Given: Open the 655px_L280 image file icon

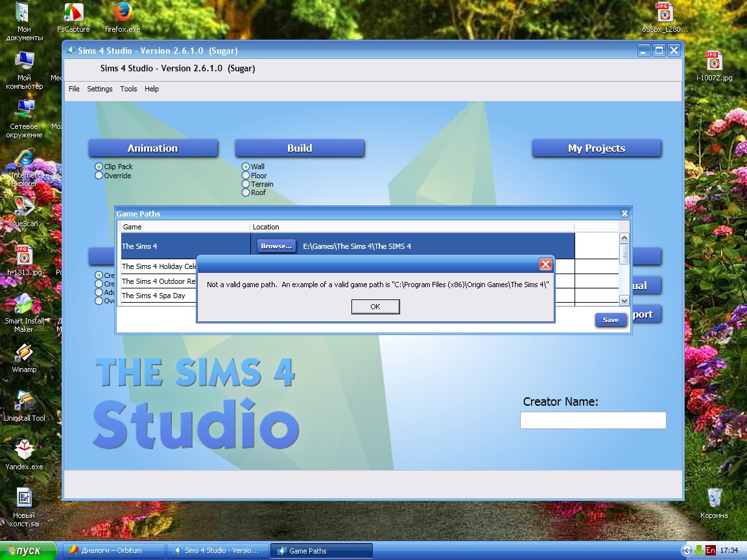Looking at the screenshot, I should 665,17.
